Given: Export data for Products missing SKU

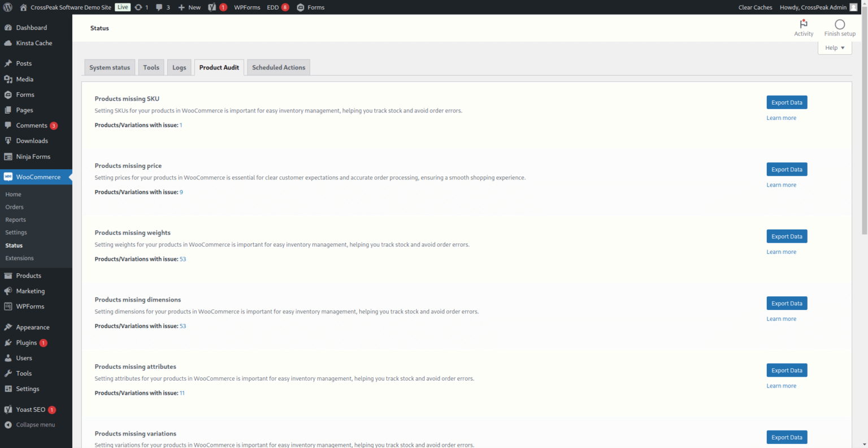Looking at the screenshot, I should pyautogui.click(x=787, y=102).
